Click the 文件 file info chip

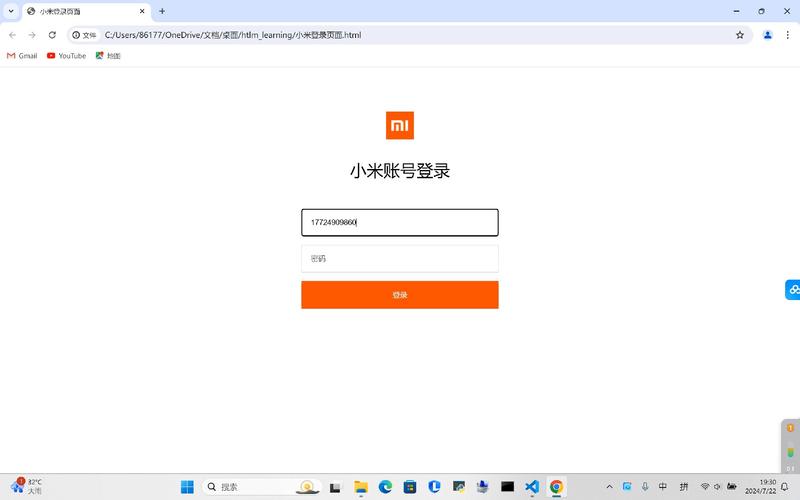point(84,35)
